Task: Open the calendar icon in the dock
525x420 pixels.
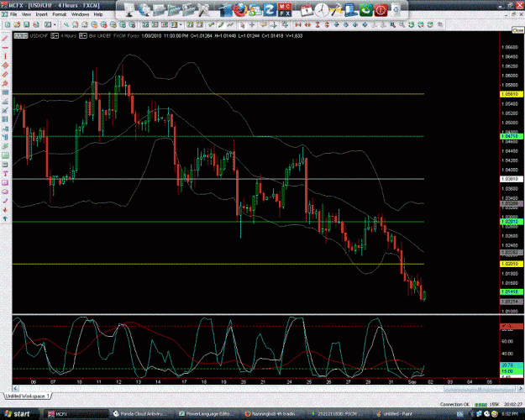Action: click(307, 10)
